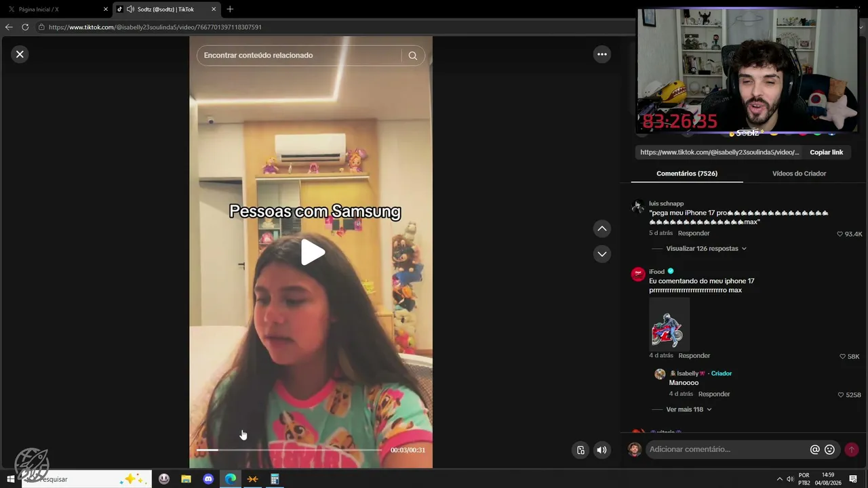Open system volume from the tray speaker
The height and width of the screenshot is (488, 868).
click(790, 479)
